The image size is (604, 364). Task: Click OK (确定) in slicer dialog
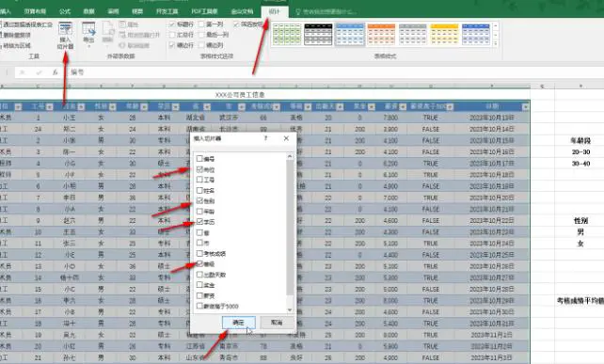(x=239, y=323)
